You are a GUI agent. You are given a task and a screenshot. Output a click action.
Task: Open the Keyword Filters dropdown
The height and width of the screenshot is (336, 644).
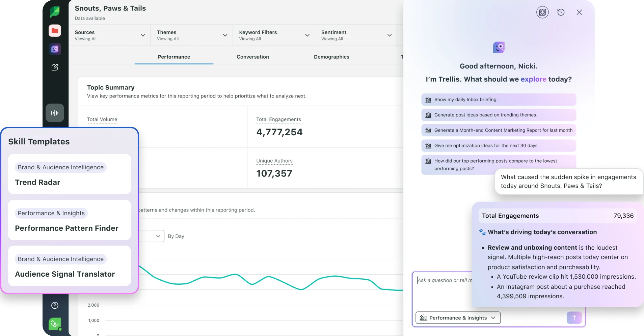tap(274, 35)
